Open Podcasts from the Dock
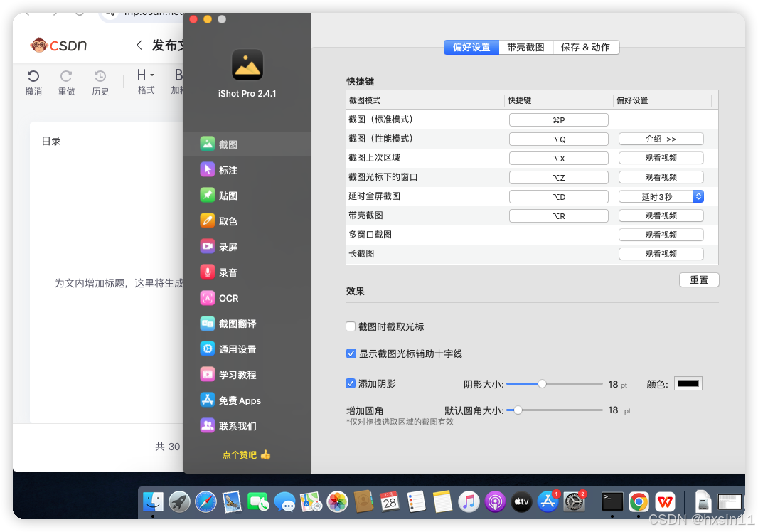 point(495,501)
